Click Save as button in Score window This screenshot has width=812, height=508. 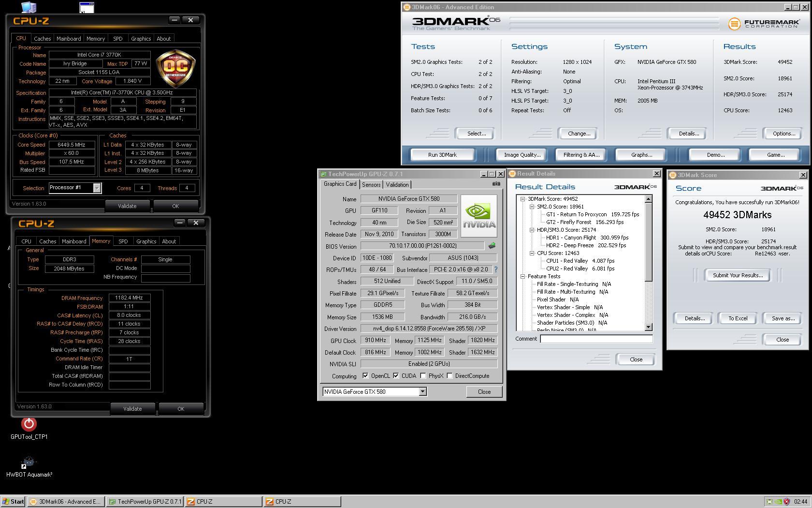click(783, 318)
